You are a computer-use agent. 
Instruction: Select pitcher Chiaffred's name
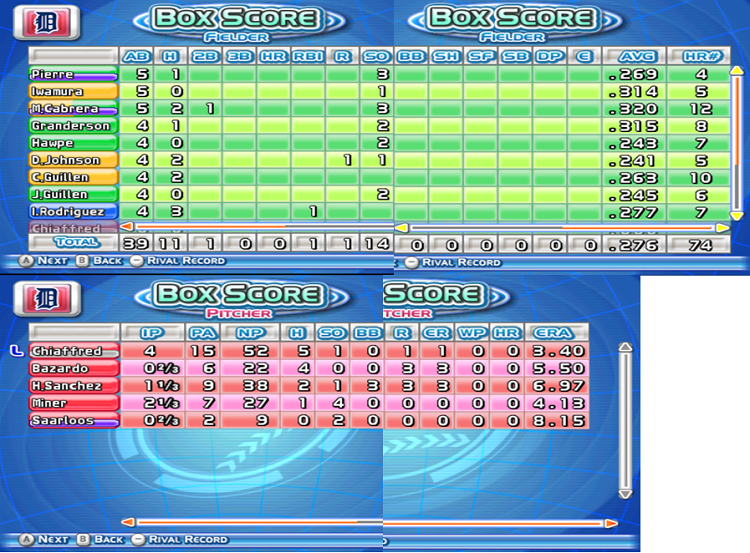(x=74, y=351)
